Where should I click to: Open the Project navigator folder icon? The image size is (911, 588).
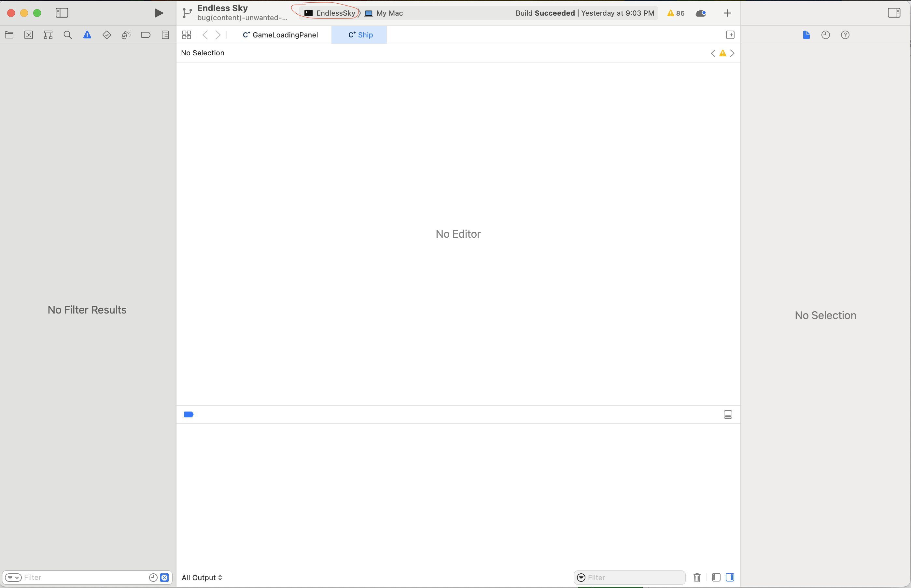pos(9,35)
